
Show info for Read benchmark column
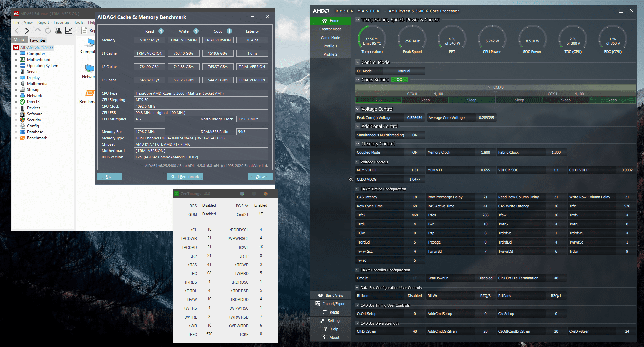(161, 31)
